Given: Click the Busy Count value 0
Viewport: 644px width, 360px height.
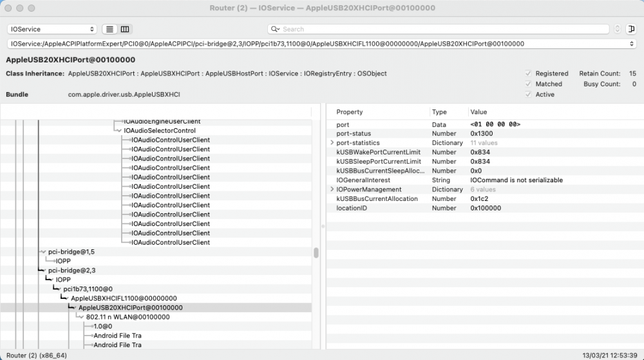Looking at the screenshot, I should [x=634, y=84].
